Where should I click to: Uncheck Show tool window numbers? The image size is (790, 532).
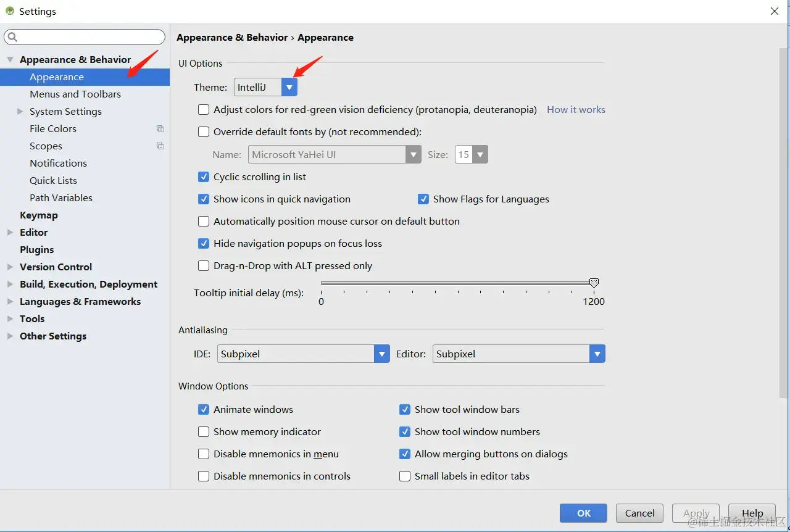405,431
